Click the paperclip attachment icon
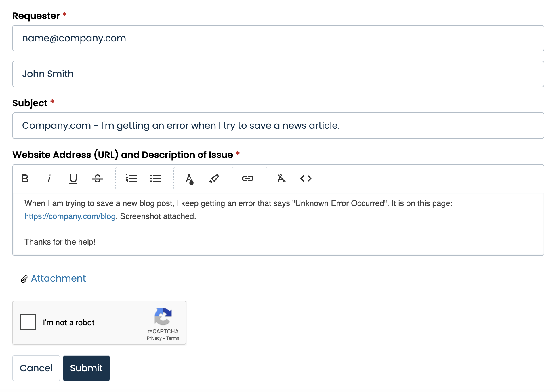Screen dimensions: 557x392 tap(24, 279)
